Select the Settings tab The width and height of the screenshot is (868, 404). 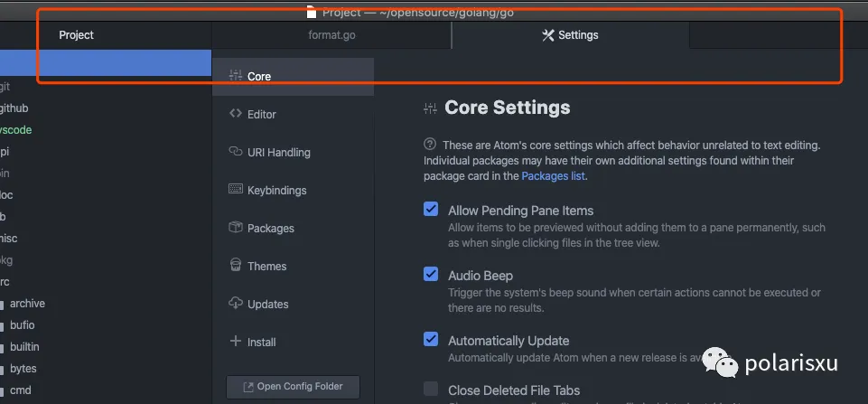[x=570, y=35]
